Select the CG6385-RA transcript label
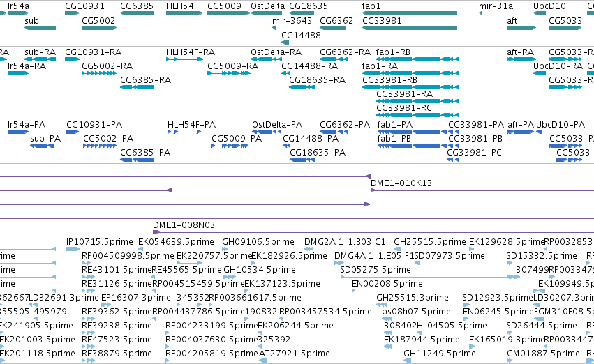Screen dimensions: 594x364 pyautogui.click(x=145, y=80)
